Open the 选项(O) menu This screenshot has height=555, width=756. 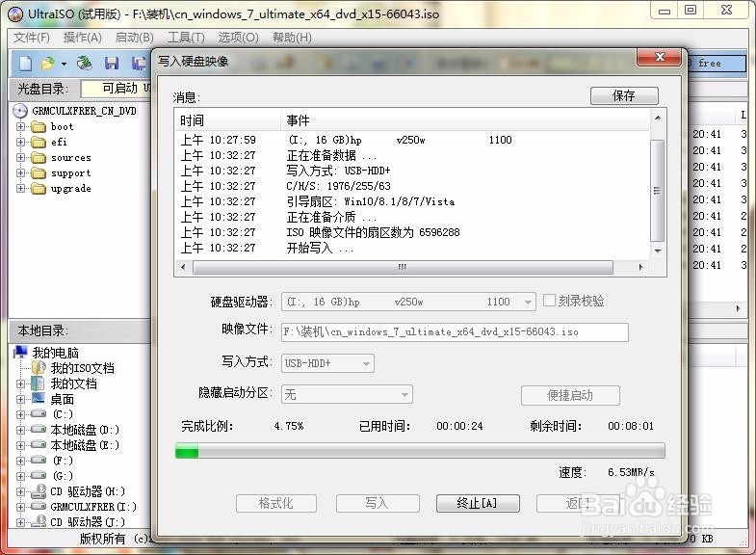coord(238,38)
